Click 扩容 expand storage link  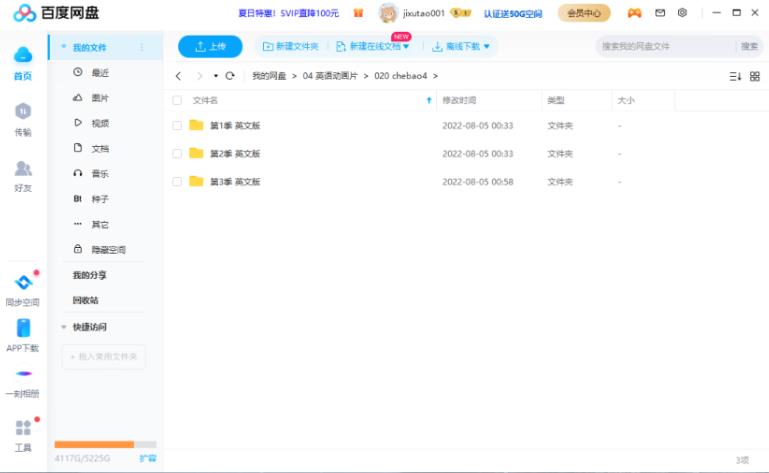click(148, 458)
